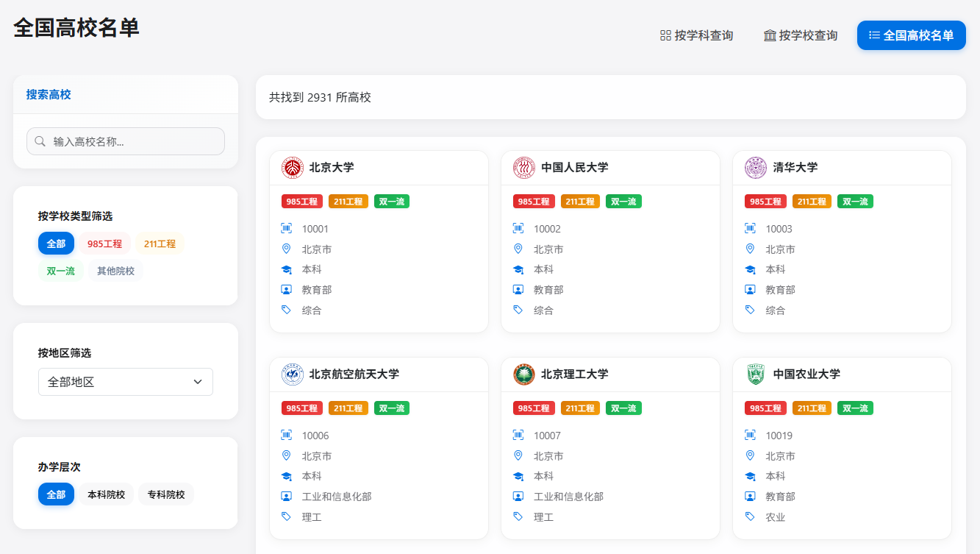Image resolution: width=980 pixels, height=554 pixels.
Task: Click the Peking University logo
Action: [x=293, y=168]
